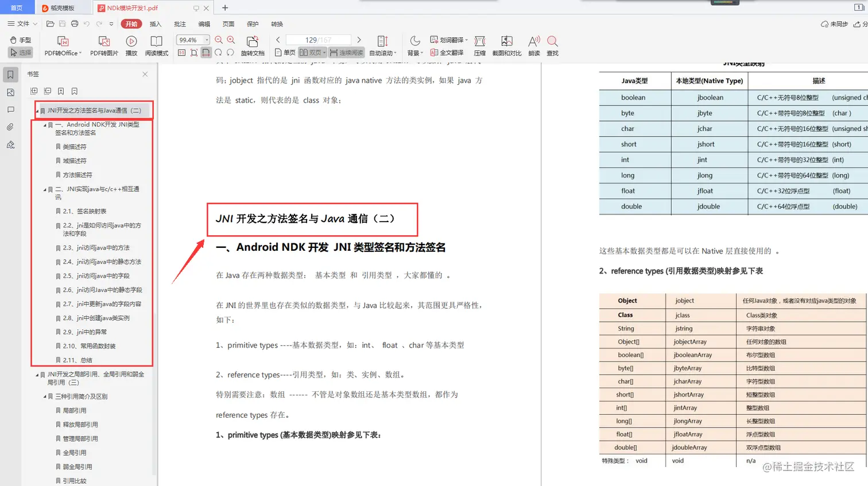
Task: Click the redo arrow icon
Action: point(99,24)
